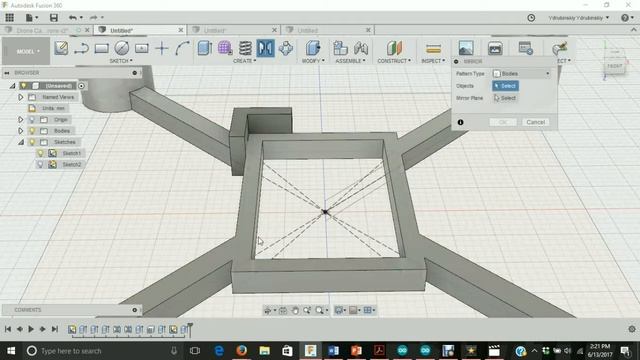Open the MODIFY menu
Image resolution: width=640 pixels, height=360 pixels.
pos(313,61)
